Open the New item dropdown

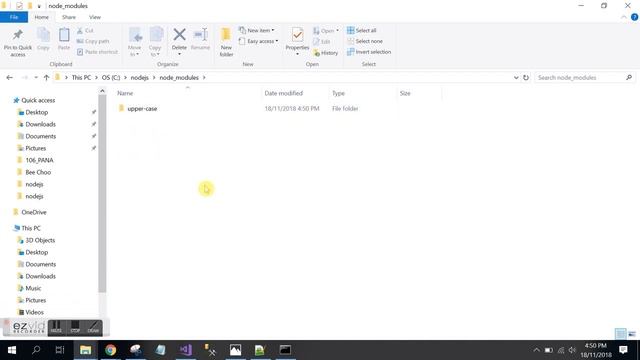(x=257, y=30)
